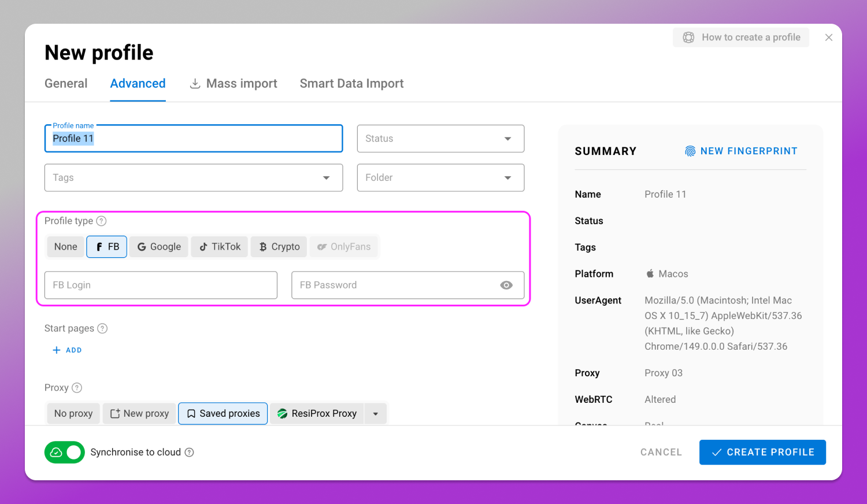867x504 pixels.
Task: Open the Status dropdown
Action: point(440,139)
